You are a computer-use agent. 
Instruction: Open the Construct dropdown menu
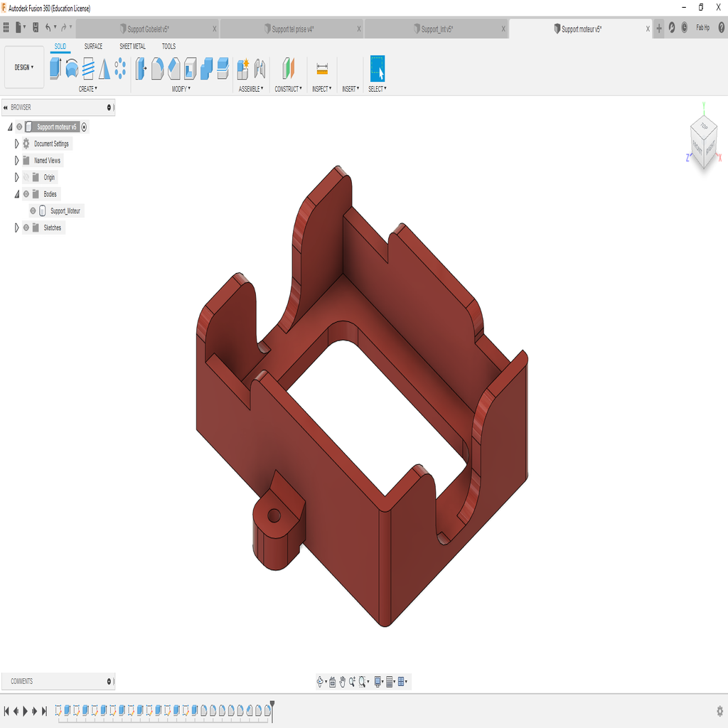point(289,89)
